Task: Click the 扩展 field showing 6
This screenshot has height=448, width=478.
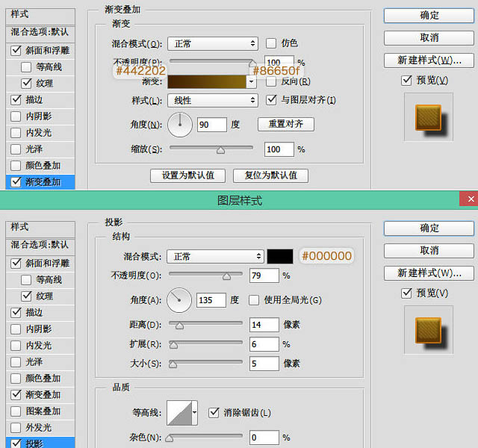Action: click(x=264, y=344)
